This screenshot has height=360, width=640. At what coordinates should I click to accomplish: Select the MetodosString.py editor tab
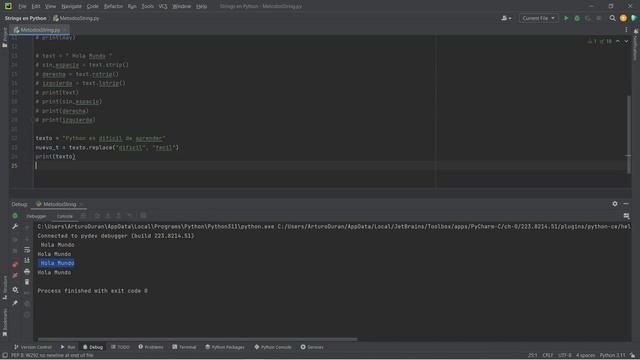pyautogui.click(x=39, y=30)
